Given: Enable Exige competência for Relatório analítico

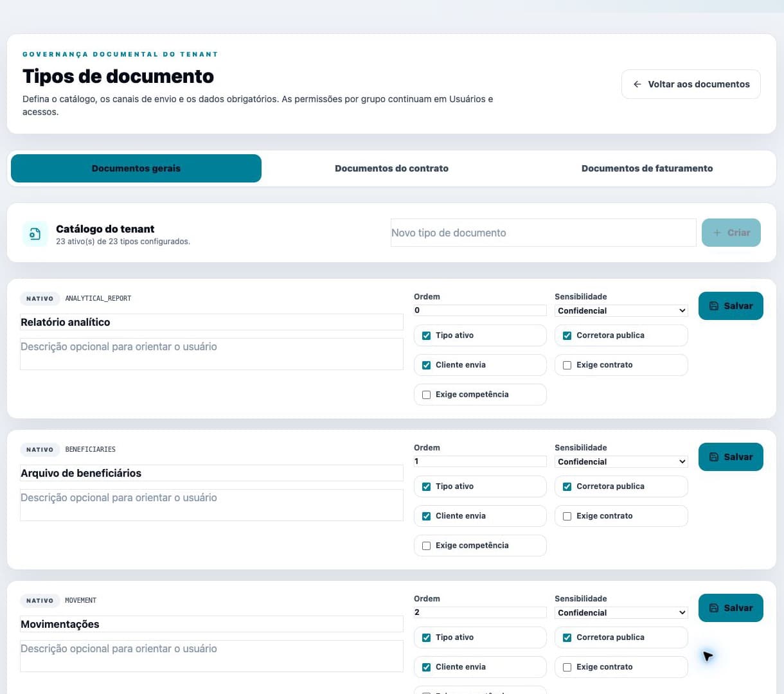Looking at the screenshot, I should click(426, 395).
